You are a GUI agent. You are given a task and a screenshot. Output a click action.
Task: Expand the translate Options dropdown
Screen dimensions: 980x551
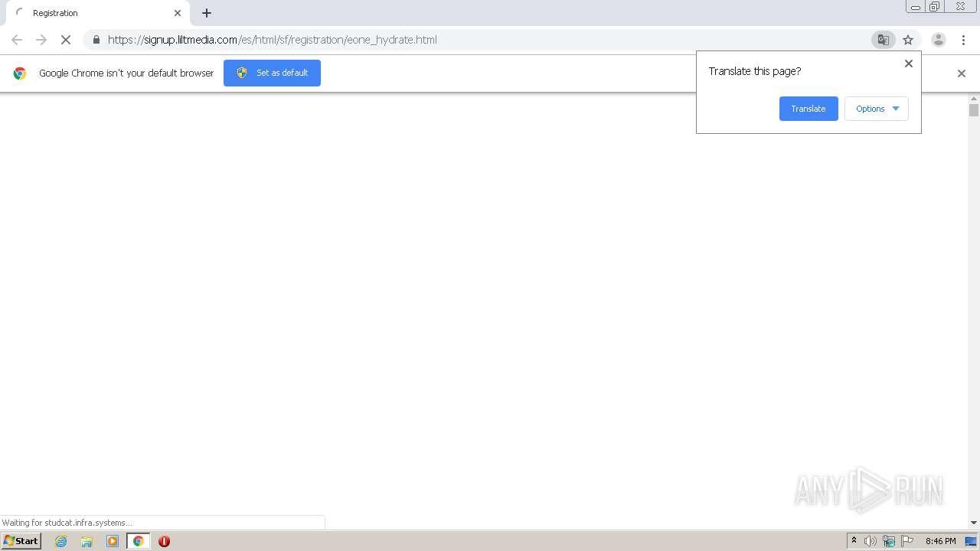pyautogui.click(x=877, y=109)
